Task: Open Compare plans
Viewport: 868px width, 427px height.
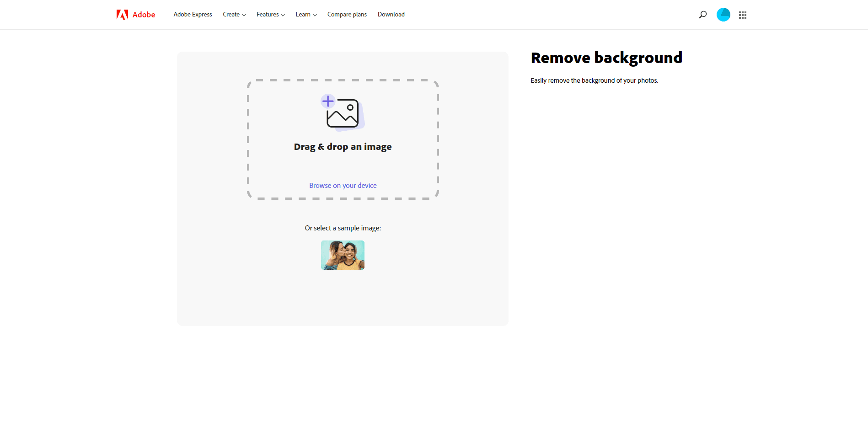Action: point(347,14)
